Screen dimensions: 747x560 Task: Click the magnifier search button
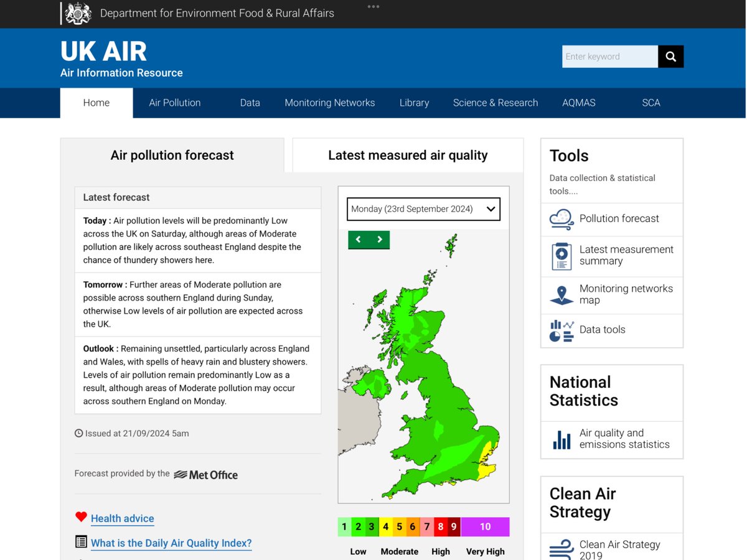pos(670,57)
